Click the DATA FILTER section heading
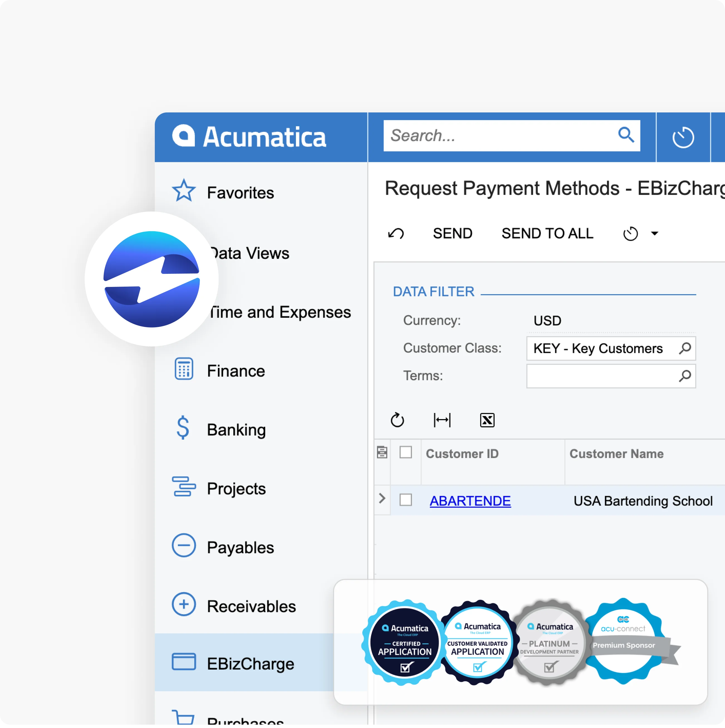Image resolution: width=725 pixels, height=728 pixels. coord(433,292)
